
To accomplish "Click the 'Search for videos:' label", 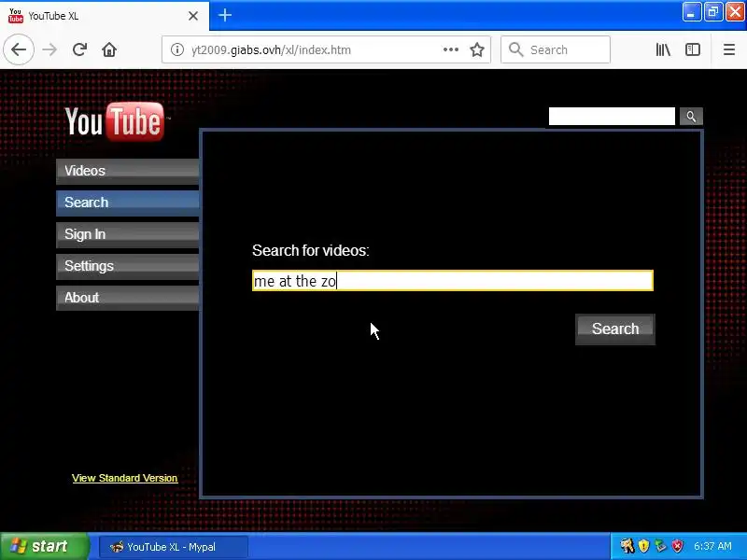I will (x=311, y=250).
